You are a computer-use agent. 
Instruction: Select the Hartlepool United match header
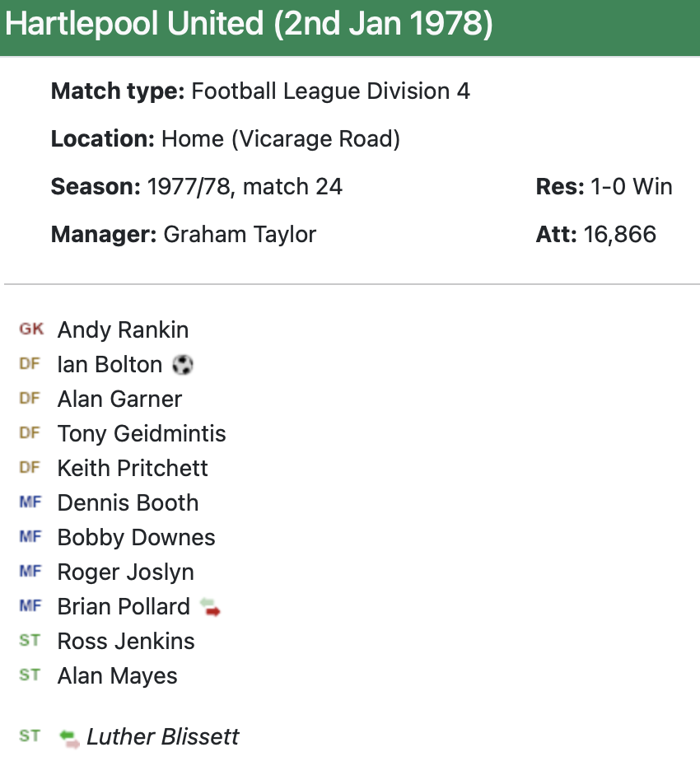[x=249, y=26]
